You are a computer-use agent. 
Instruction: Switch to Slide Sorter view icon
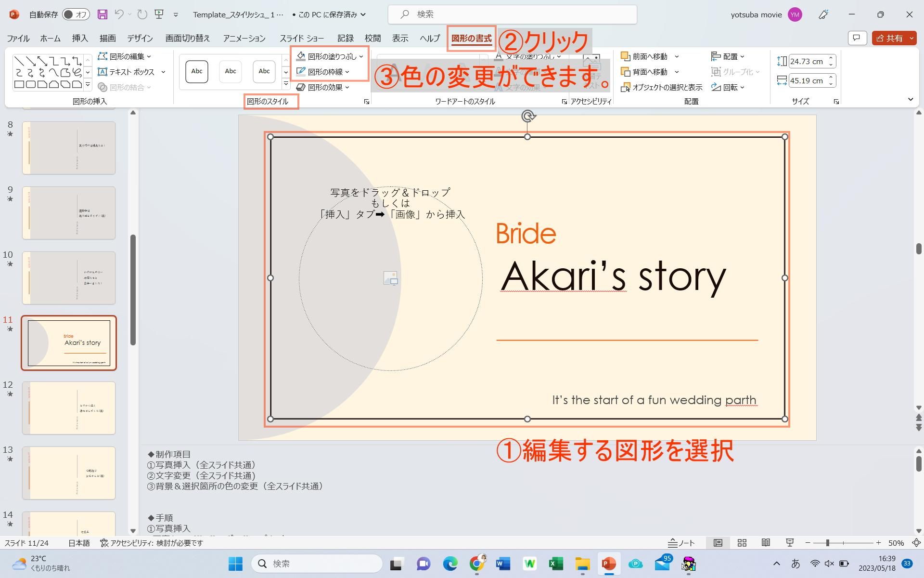pyautogui.click(x=742, y=543)
